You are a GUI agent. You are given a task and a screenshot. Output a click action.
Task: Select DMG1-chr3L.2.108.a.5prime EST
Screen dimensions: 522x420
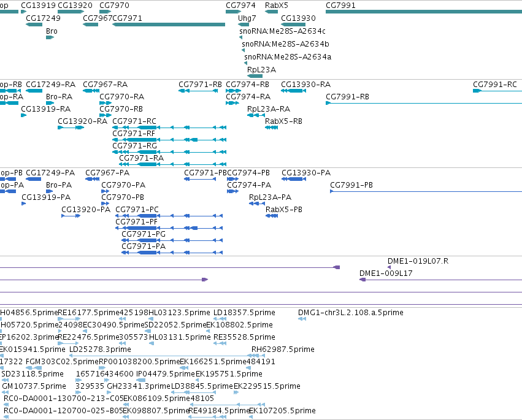[302, 319]
